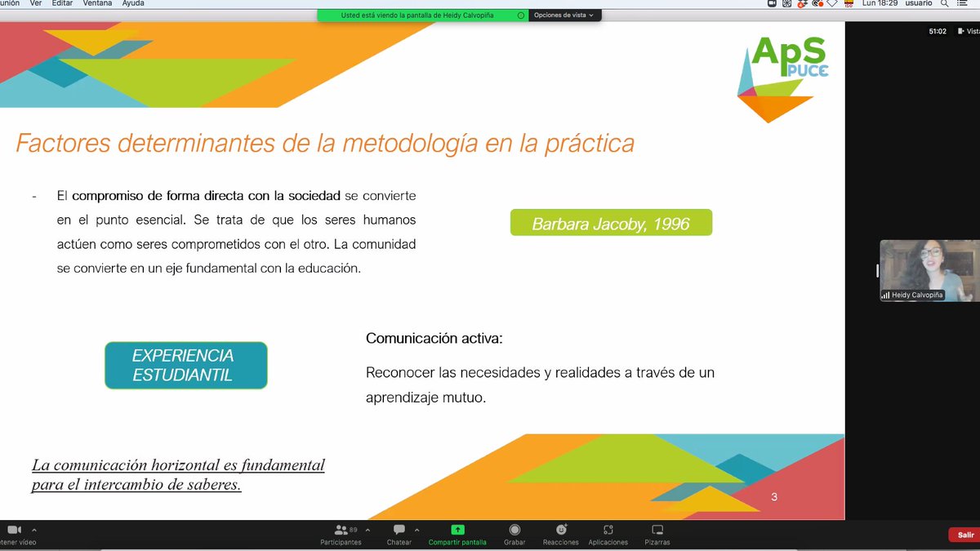Click the Reconocer las necesidades sentence
The width and height of the screenshot is (980, 551).
coord(540,385)
